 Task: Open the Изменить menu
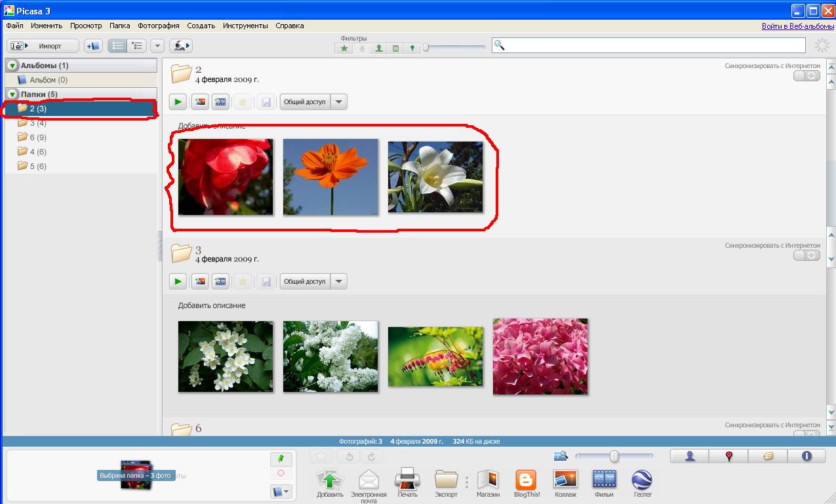(x=47, y=26)
